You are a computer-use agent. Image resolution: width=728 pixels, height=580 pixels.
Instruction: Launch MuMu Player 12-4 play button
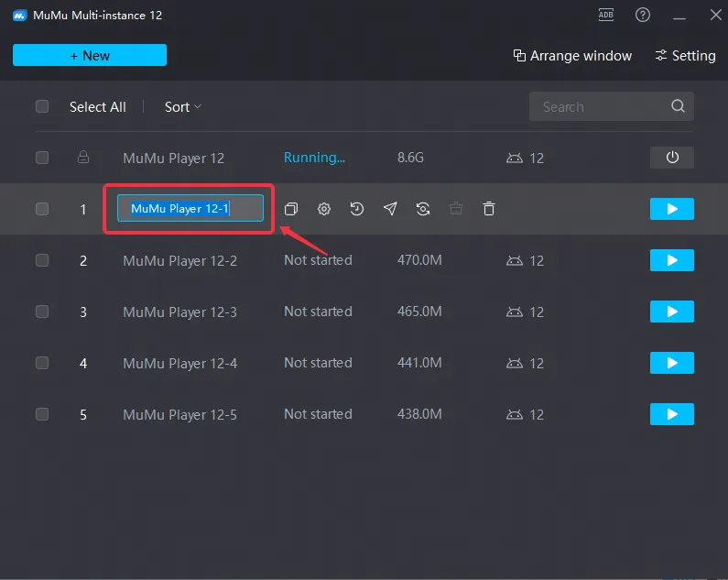point(672,363)
